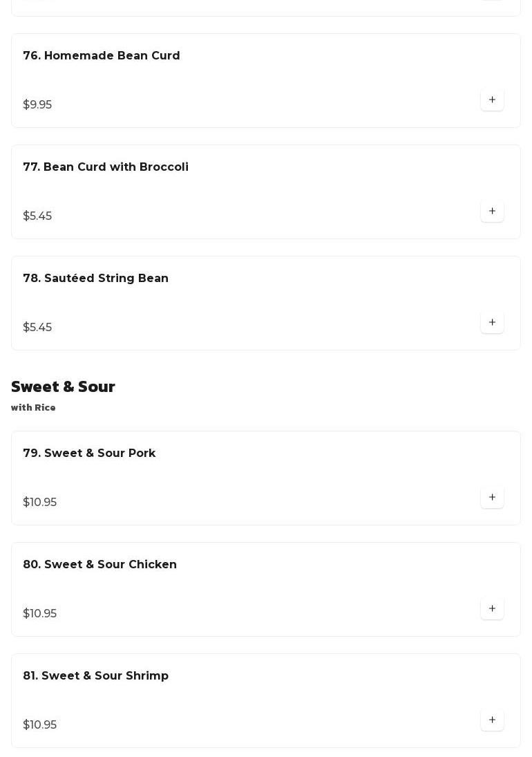Image resolution: width=532 pixels, height=757 pixels.
Task: Click $5.45 price under Bean Curd with Broccoli
Action: coord(37,216)
